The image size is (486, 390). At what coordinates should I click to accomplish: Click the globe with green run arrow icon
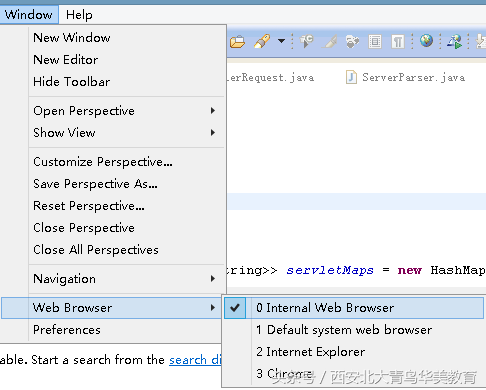tap(455, 41)
